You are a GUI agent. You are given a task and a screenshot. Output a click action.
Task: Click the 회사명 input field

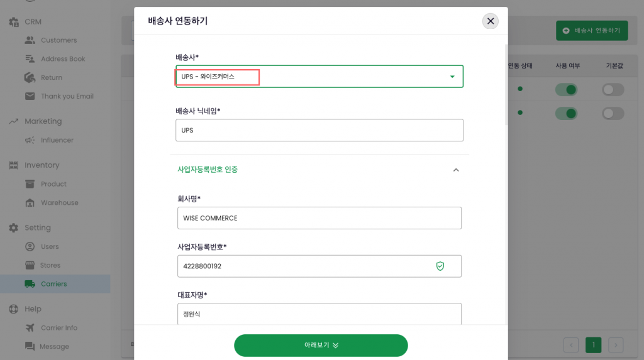[x=319, y=218]
